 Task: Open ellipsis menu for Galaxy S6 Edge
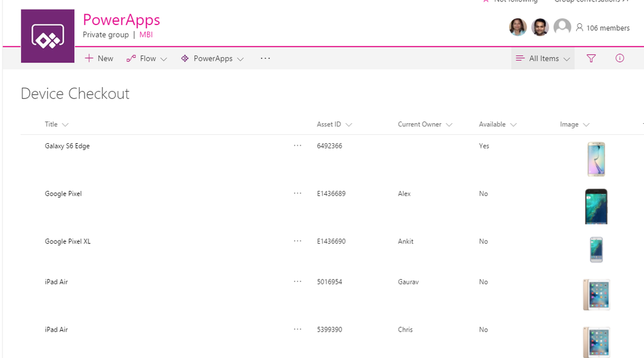(297, 146)
